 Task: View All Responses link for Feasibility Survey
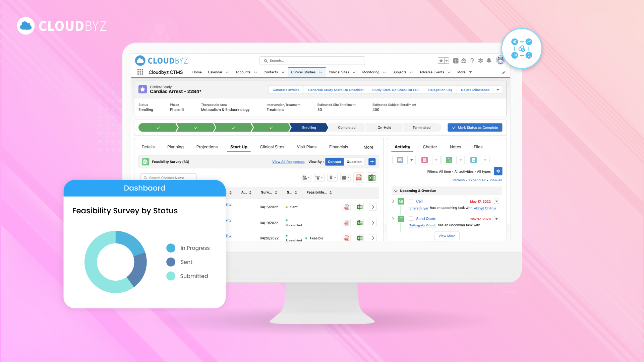[x=288, y=161]
